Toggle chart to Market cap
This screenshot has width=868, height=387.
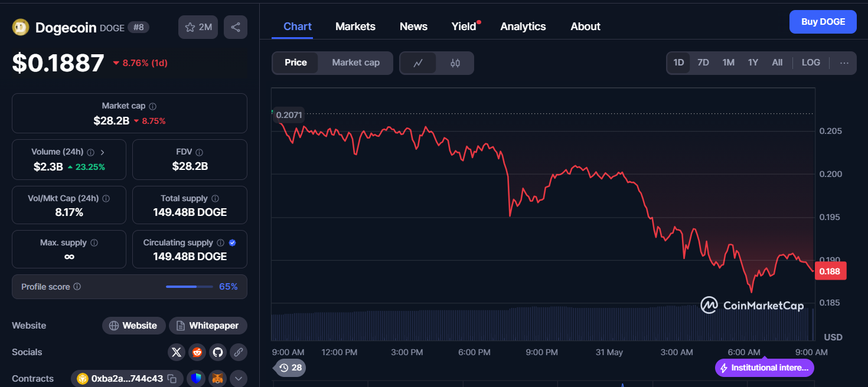point(355,63)
